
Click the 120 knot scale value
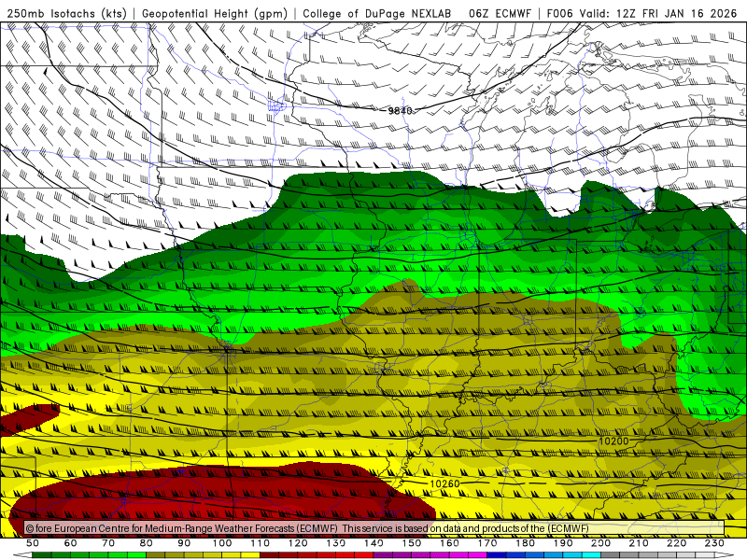[x=298, y=543]
